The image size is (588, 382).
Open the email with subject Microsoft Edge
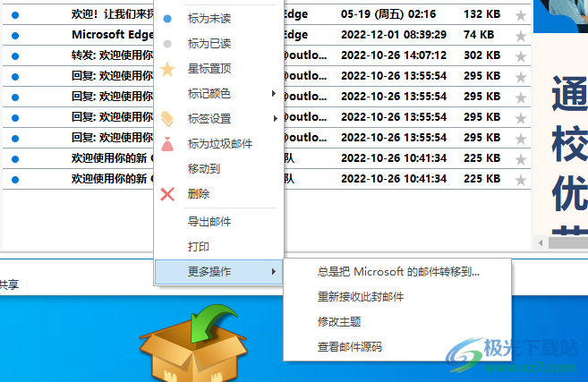113,35
